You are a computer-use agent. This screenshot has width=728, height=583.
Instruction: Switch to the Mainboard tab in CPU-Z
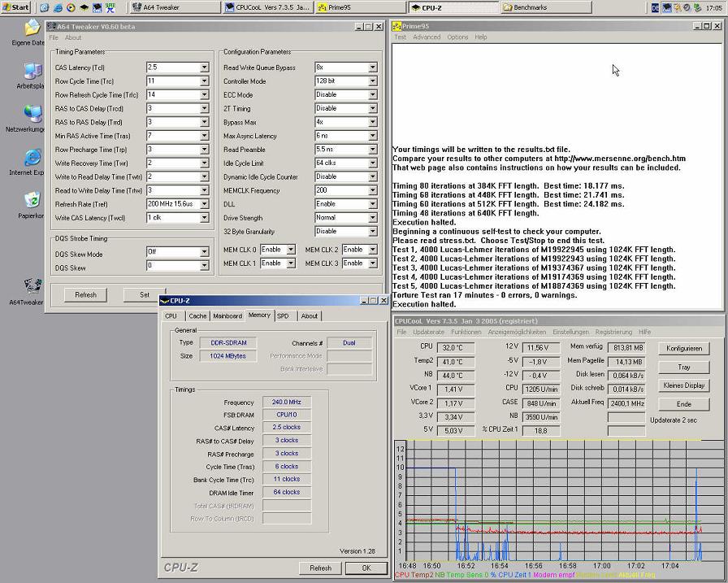tap(227, 315)
